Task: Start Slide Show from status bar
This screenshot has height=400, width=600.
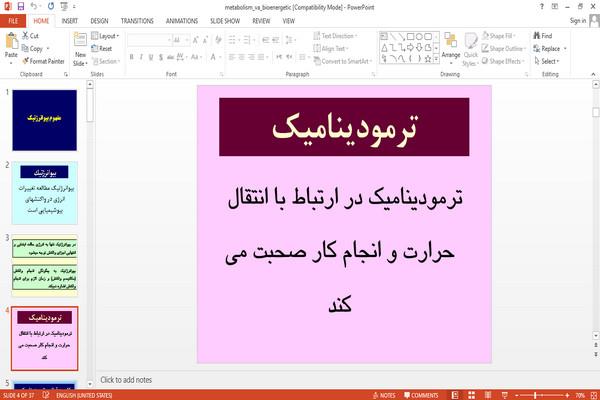Action: [x=504, y=395]
